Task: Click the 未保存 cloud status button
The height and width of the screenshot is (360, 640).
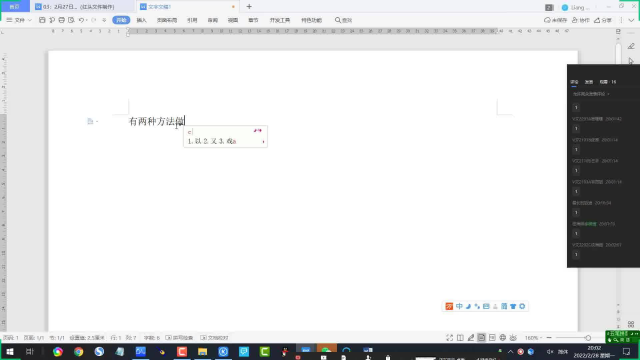Action: [x=556, y=20]
